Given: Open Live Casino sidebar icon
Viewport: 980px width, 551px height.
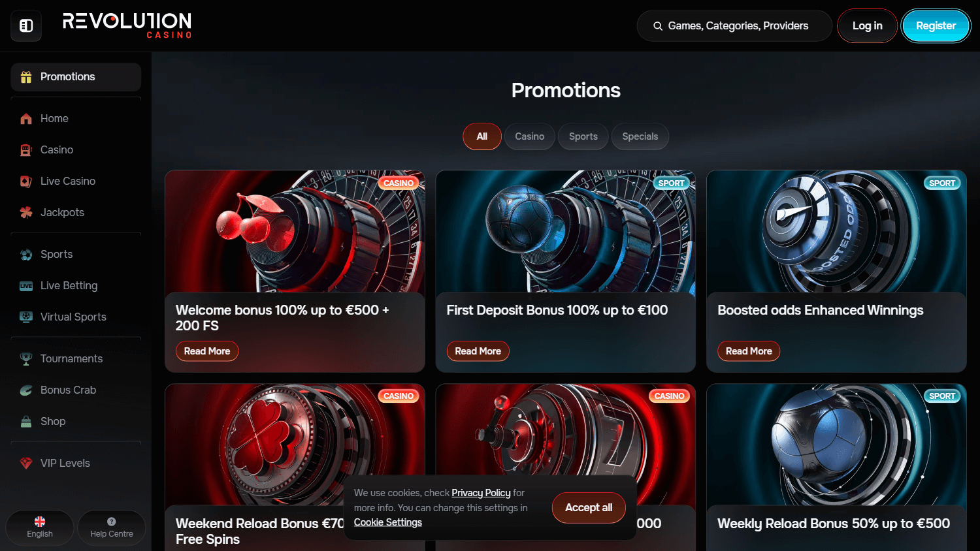Looking at the screenshot, I should tap(26, 181).
